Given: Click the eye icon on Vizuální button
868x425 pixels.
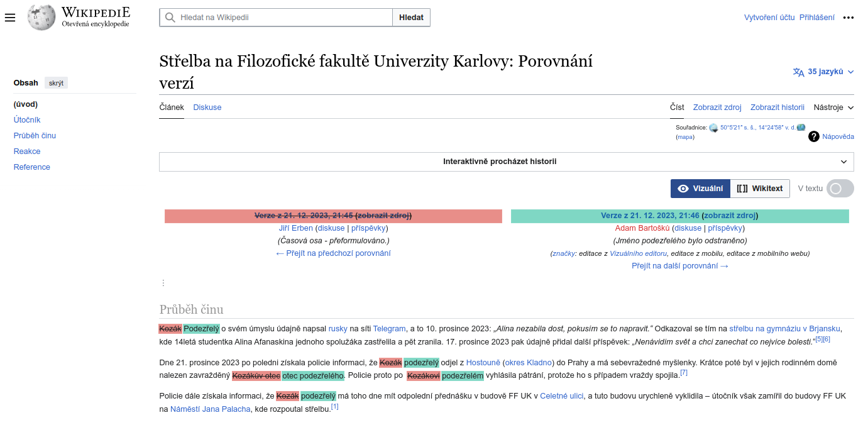Looking at the screenshot, I should (x=683, y=188).
